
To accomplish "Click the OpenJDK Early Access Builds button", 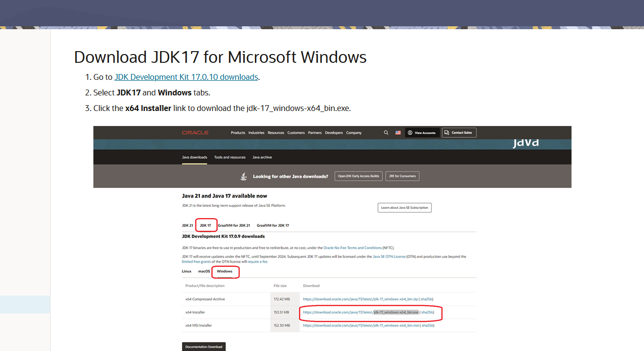I will [x=358, y=176].
